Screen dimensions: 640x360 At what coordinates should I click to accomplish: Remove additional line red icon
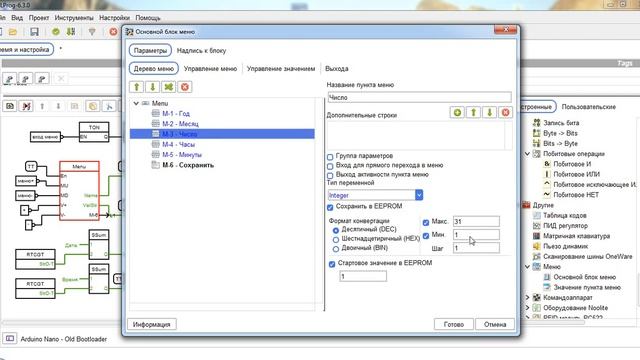(x=505, y=112)
